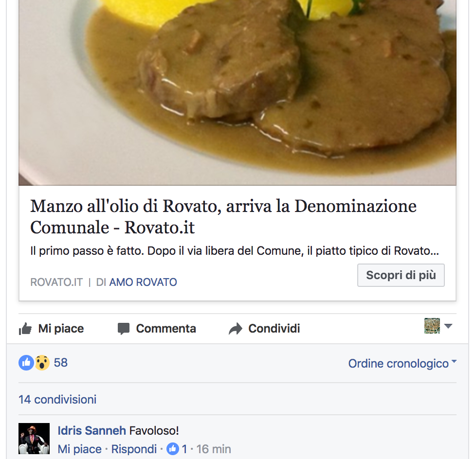Open the Ordine cronologico sort dropdown
The height and width of the screenshot is (459, 476).
click(x=402, y=363)
